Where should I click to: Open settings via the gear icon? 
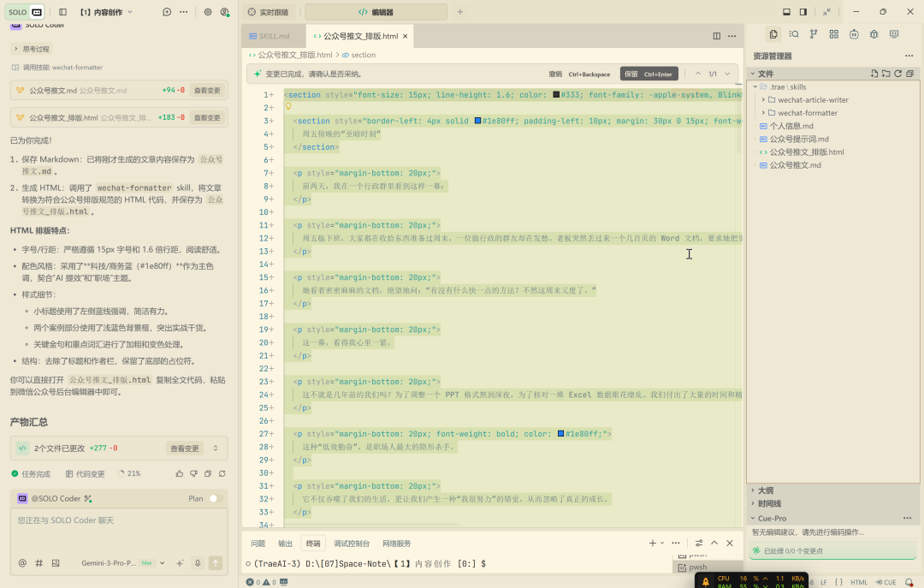coord(208,12)
